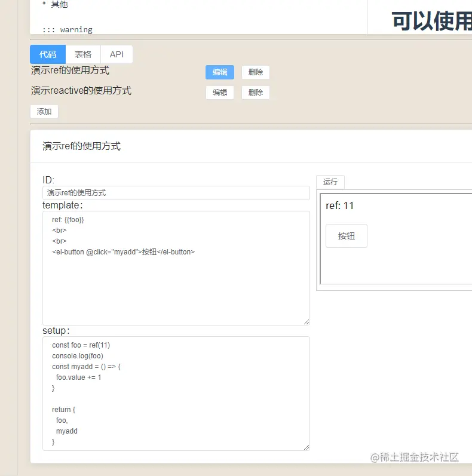Click the 'ref: {{foo}}' template line
The width and height of the screenshot is (472, 476).
click(x=68, y=219)
